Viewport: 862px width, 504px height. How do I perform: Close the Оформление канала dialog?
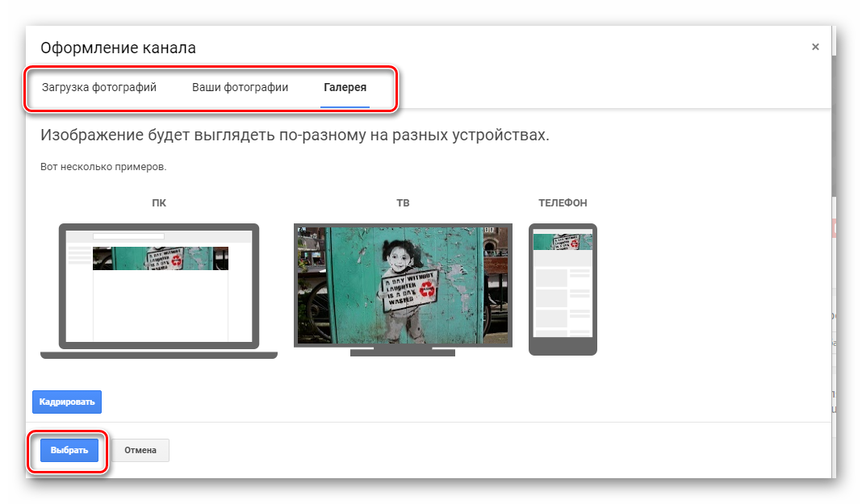(815, 48)
